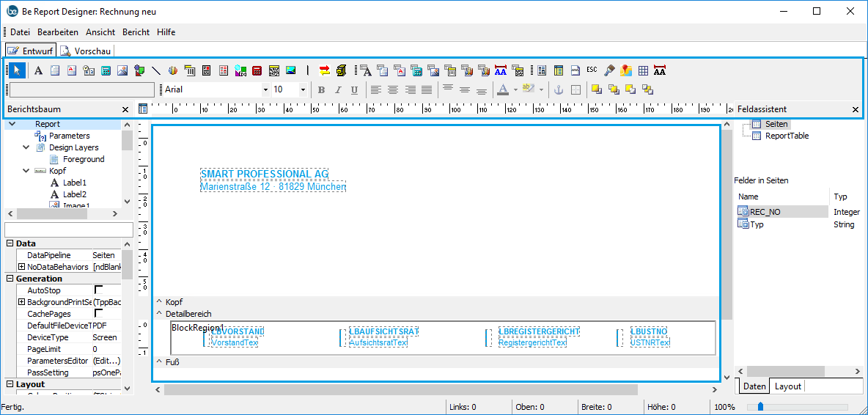The image size is (868, 415).
Task: Select the arrow pointer tool
Action: point(18,70)
